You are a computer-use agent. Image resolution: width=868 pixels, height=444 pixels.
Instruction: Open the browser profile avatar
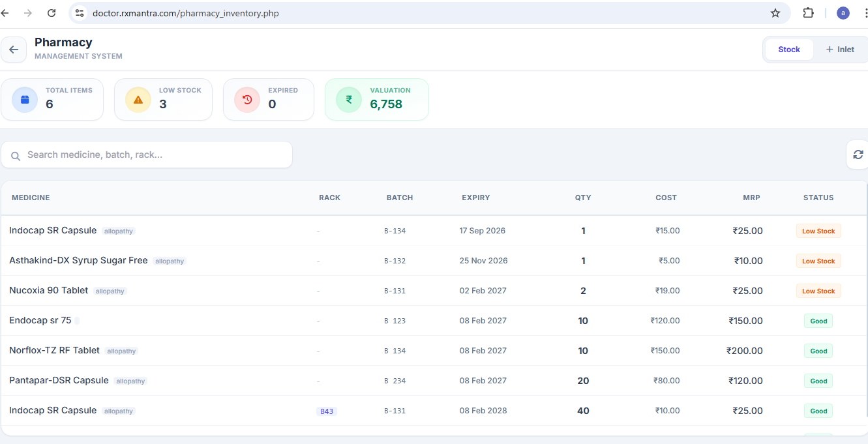click(843, 13)
